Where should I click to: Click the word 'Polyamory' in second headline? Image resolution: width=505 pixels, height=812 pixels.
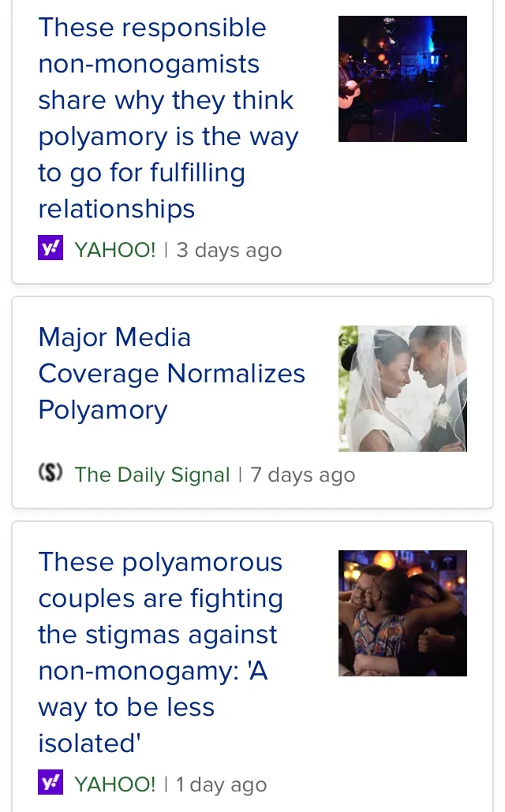tap(103, 411)
